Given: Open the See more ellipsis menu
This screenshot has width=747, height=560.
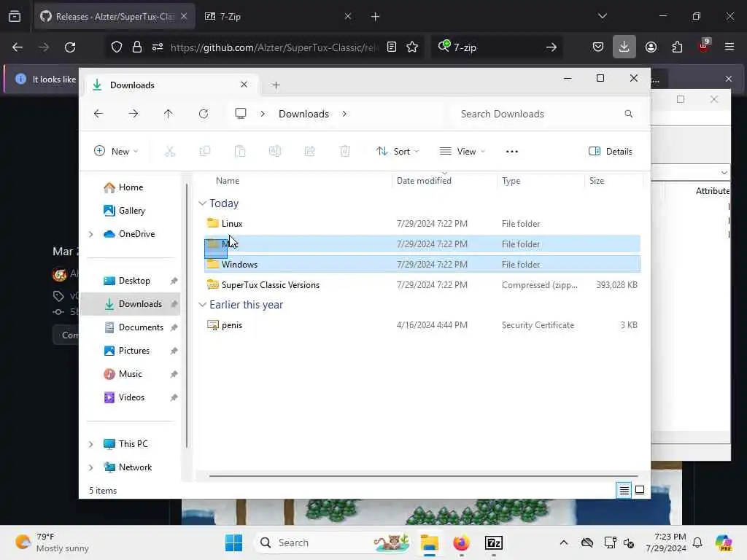Looking at the screenshot, I should pos(511,152).
